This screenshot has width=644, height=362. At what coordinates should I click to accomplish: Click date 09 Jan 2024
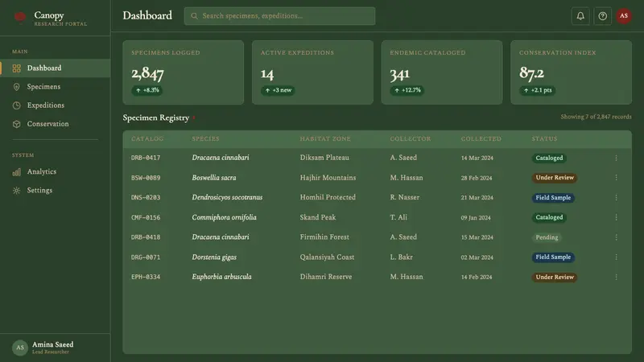476,217
